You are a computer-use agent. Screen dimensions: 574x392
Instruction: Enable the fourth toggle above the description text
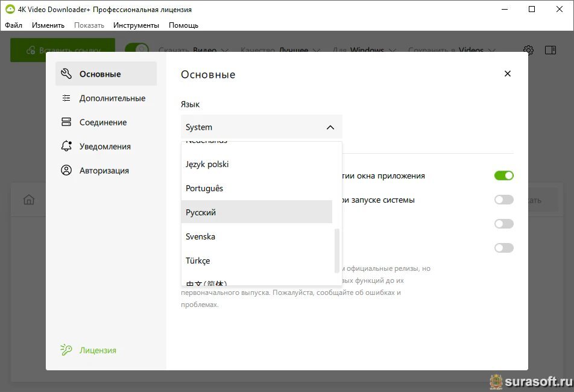503,248
